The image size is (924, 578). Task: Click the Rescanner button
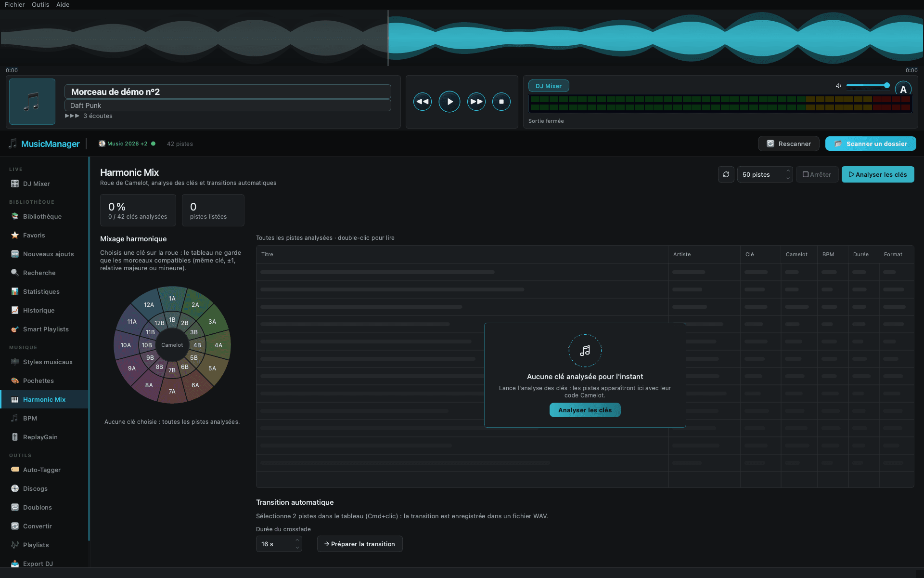(x=788, y=144)
